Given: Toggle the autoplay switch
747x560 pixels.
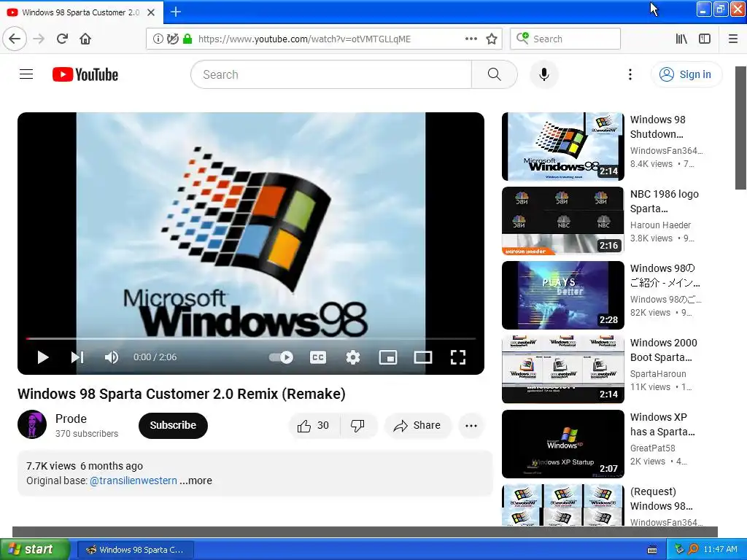Looking at the screenshot, I should tap(281, 357).
